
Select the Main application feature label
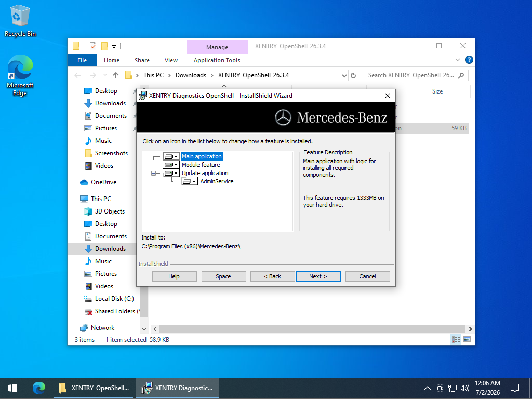click(202, 156)
